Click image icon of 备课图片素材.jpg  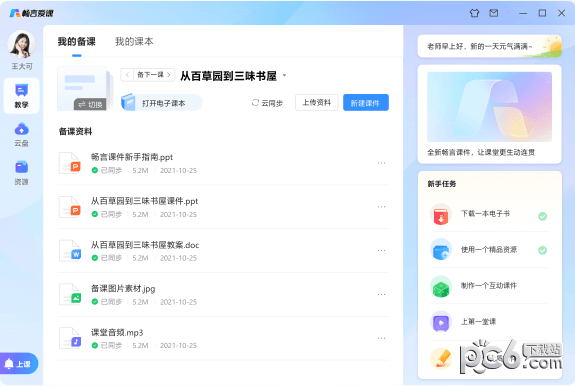70,294
